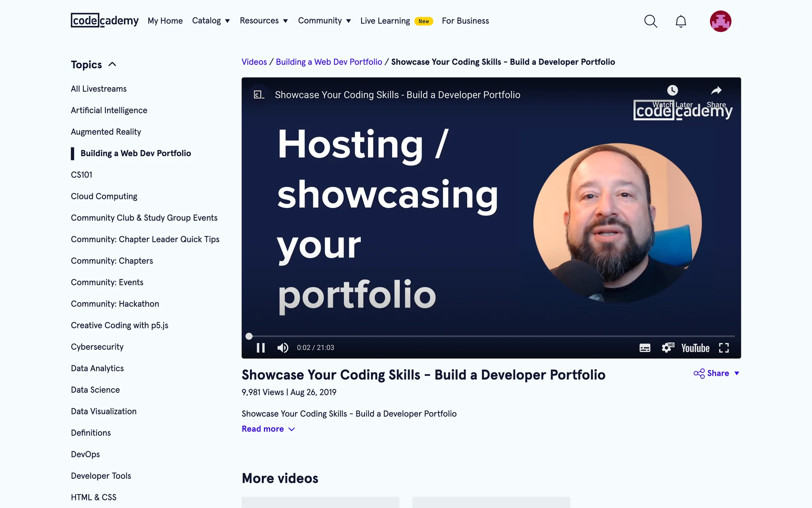Enter fullscreen mode on video
Screen dimensions: 812x508
click(724, 348)
